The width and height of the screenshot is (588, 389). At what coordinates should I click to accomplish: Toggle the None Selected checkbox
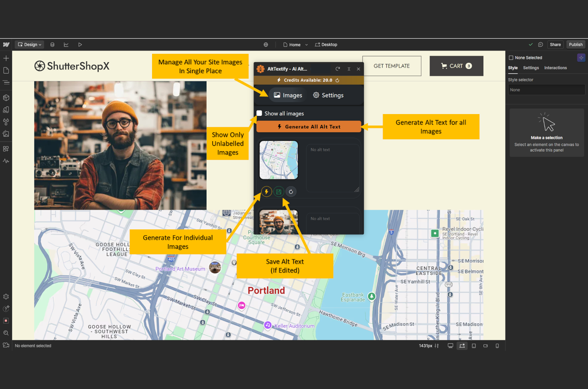[x=511, y=57]
